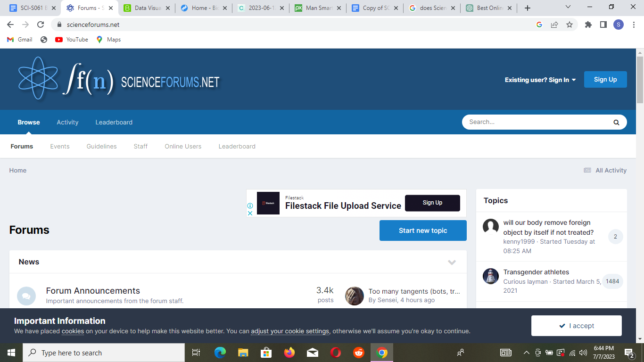Click Curious layman's avatar image
644x362 pixels.
point(490,276)
